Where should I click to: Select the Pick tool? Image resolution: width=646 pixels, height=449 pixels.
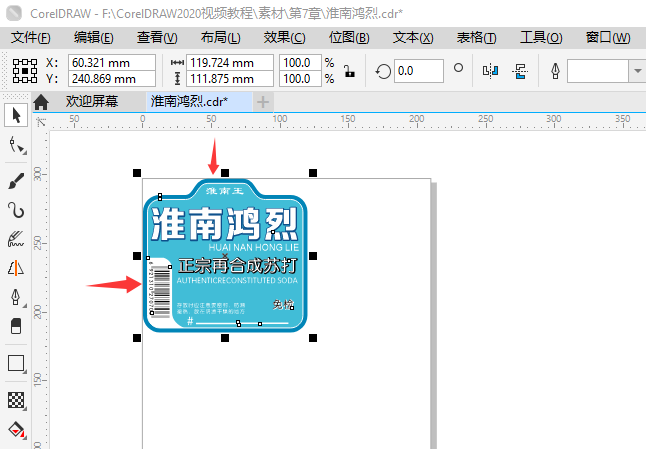[16, 115]
